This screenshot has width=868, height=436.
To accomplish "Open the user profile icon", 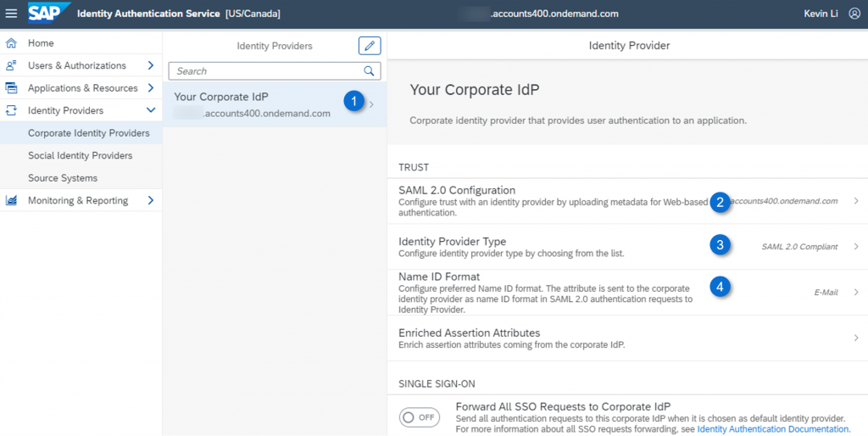I will [854, 14].
